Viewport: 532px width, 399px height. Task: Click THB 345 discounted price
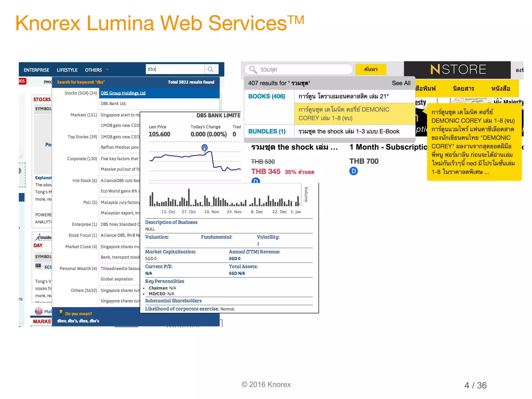click(266, 171)
